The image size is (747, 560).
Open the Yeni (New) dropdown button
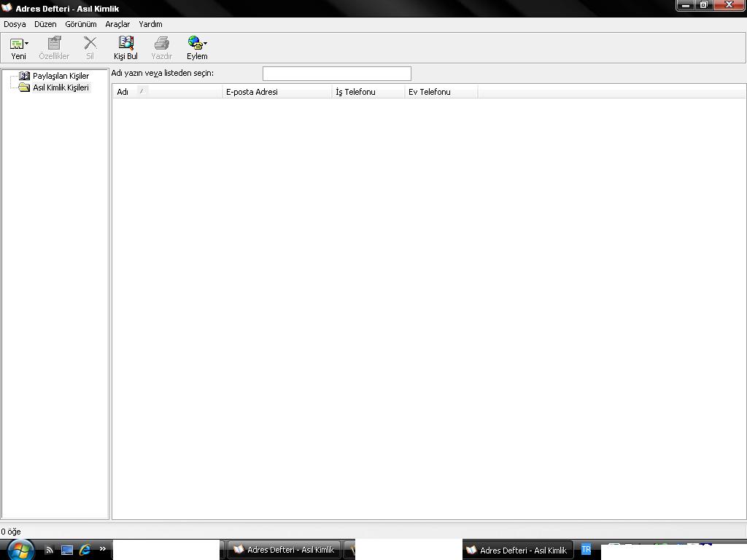18,47
